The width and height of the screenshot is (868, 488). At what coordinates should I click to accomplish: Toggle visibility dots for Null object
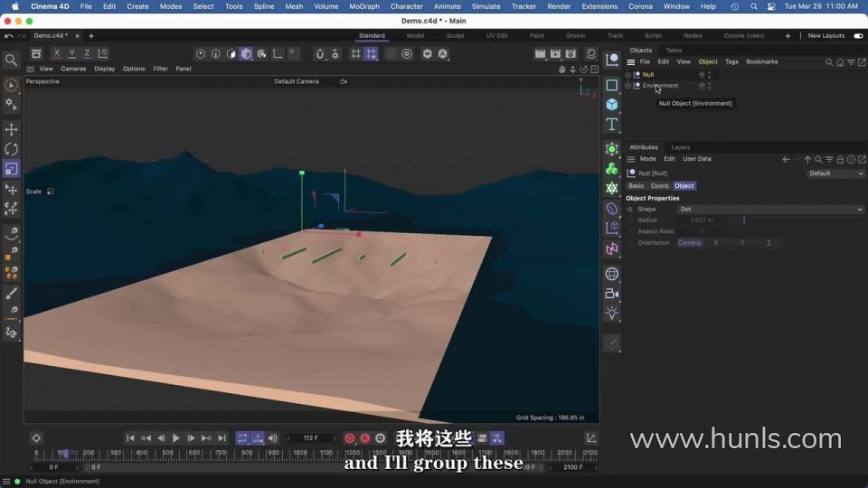click(702, 75)
